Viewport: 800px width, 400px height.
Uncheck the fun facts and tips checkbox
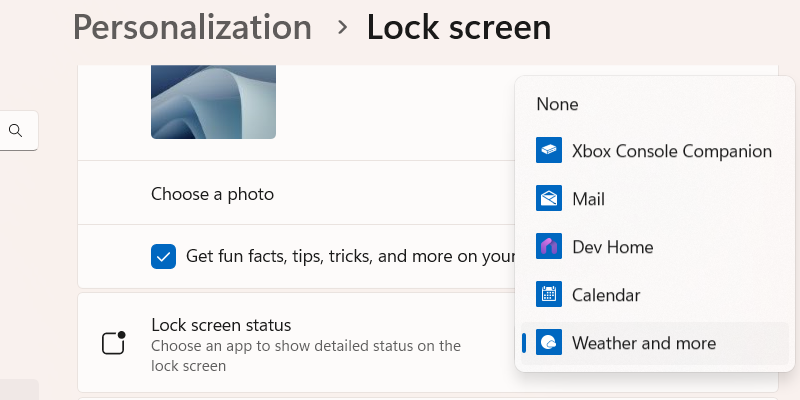tap(163, 256)
